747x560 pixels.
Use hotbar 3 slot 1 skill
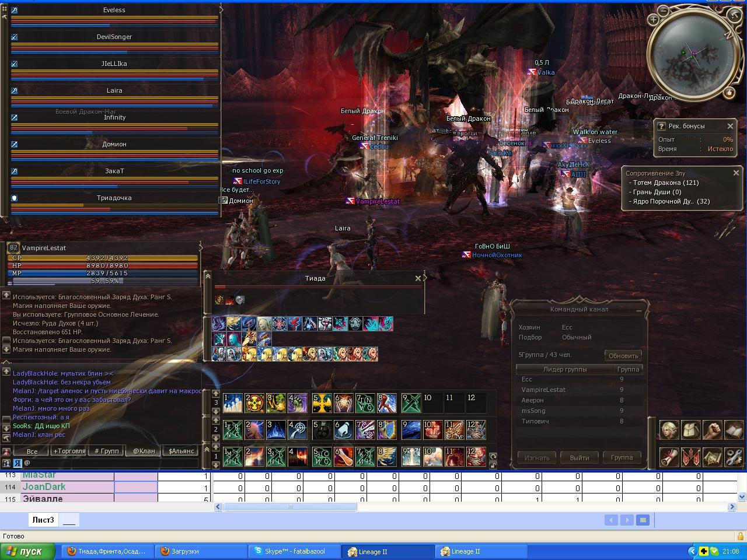pos(232,403)
